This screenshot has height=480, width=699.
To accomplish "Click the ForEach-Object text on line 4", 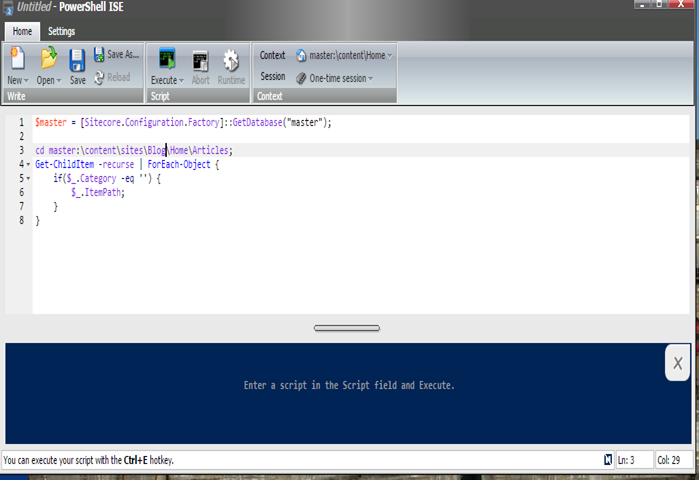I will (x=179, y=164).
